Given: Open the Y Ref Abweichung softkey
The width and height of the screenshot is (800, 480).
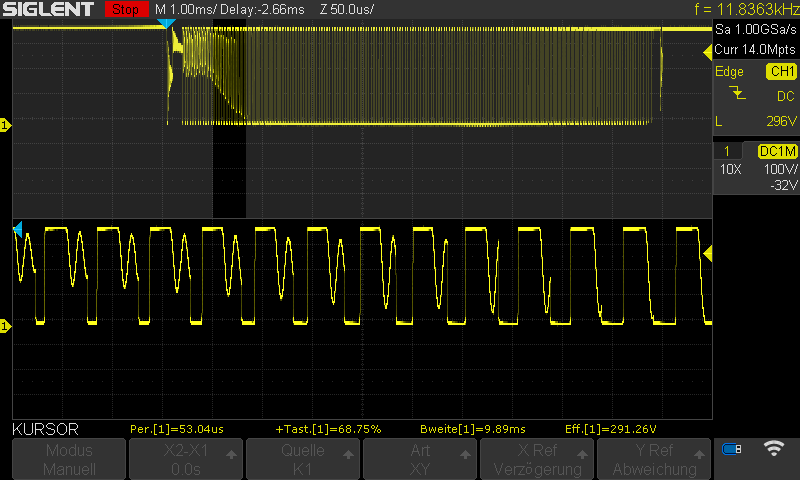Looking at the screenshot, I should (654, 459).
